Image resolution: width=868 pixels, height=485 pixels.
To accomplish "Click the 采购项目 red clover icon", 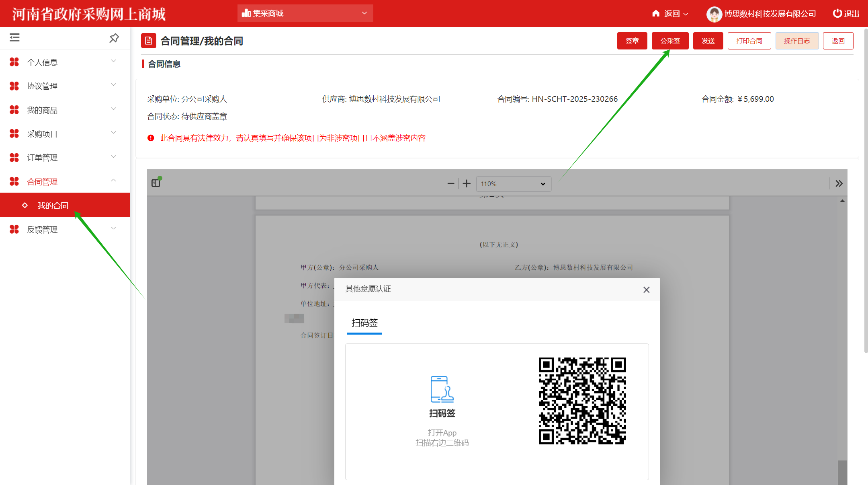I will (14, 134).
